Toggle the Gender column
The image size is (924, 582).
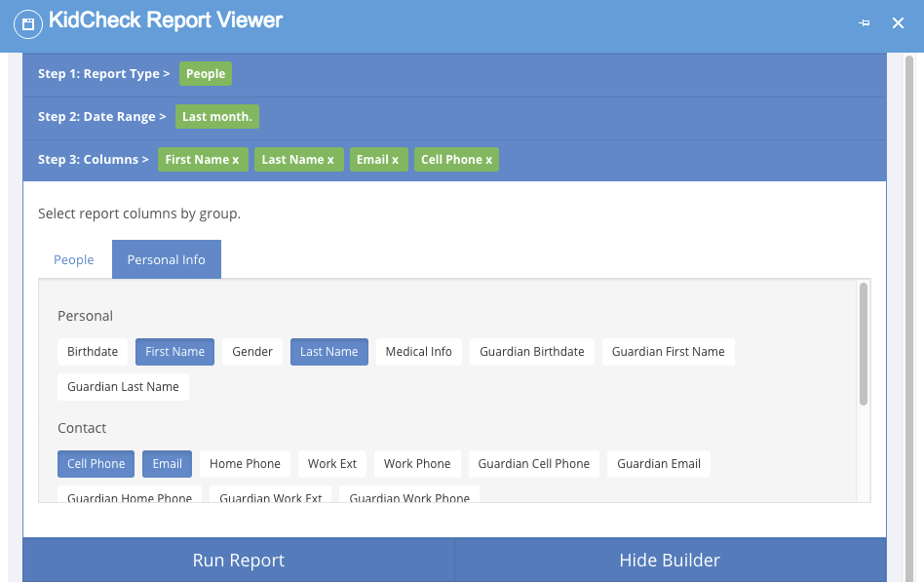pos(252,352)
